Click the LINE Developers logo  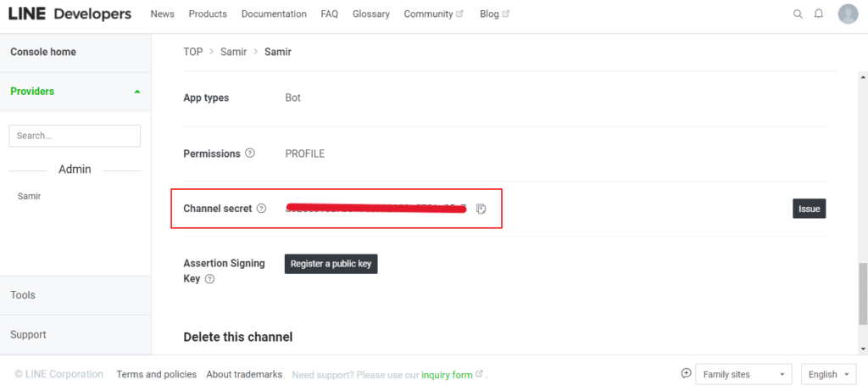[x=70, y=14]
